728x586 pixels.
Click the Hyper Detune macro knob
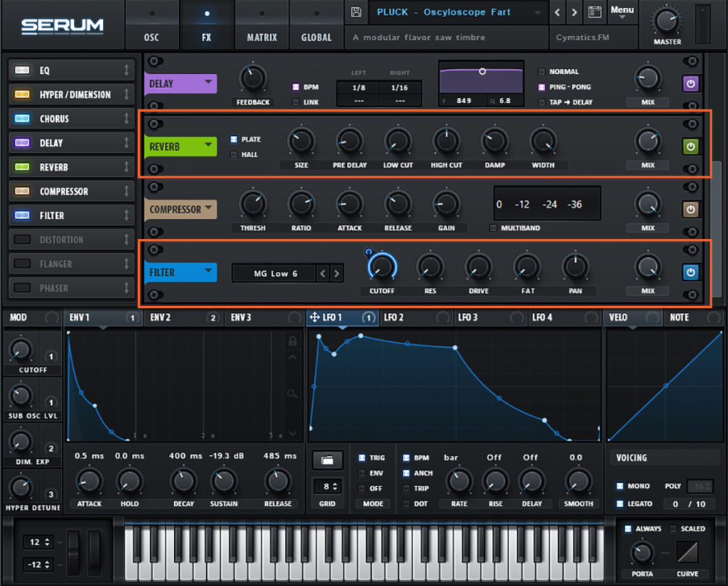pos(21,487)
